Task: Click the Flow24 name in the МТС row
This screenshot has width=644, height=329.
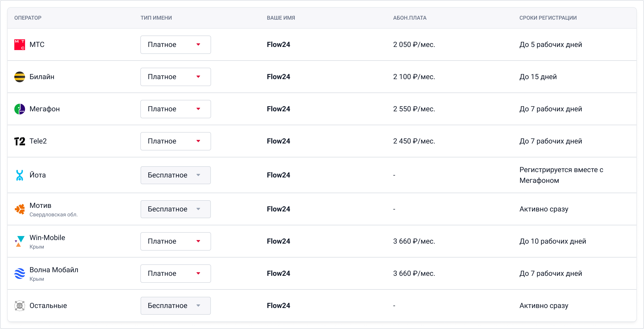Action: (278, 45)
